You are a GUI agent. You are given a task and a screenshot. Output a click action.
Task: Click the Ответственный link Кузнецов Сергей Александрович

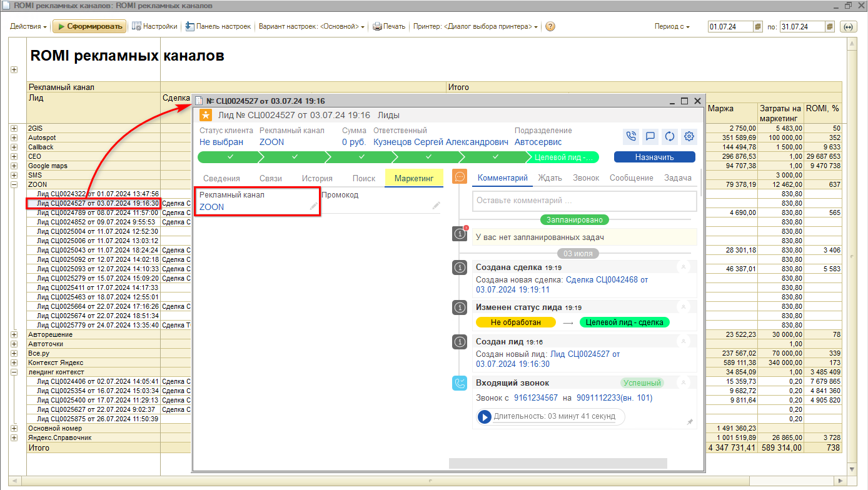(441, 142)
